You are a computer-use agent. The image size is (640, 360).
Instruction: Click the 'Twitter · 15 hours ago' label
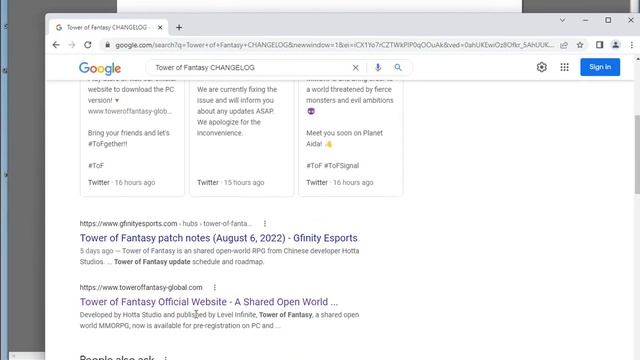click(x=231, y=183)
